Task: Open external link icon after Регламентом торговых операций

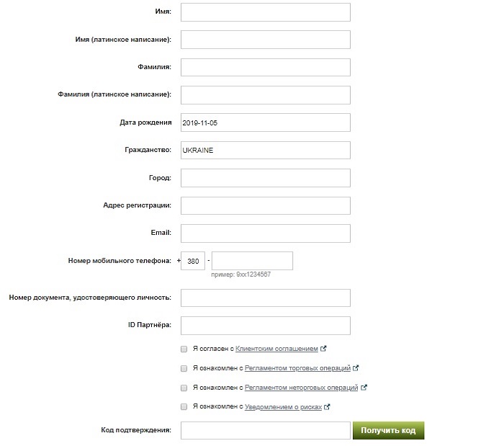Action: [356, 368]
